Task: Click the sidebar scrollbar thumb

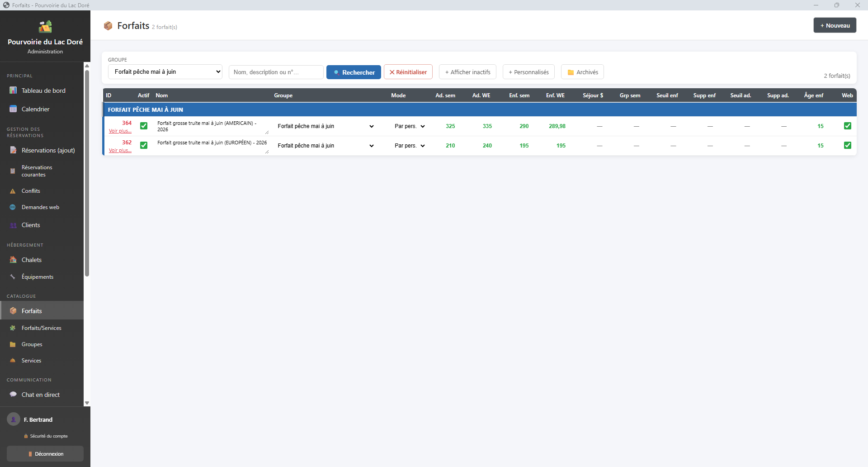Action: coord(87,173)
